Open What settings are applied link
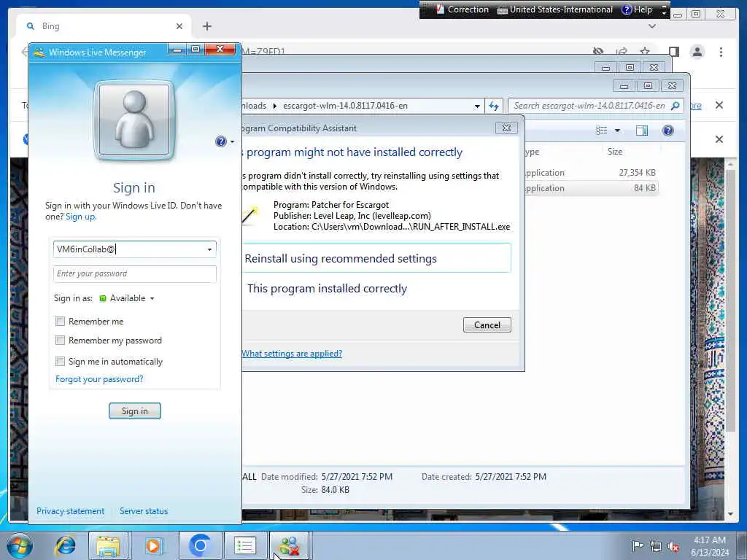The width and height of the screenshot is (747, 560). 292,354
